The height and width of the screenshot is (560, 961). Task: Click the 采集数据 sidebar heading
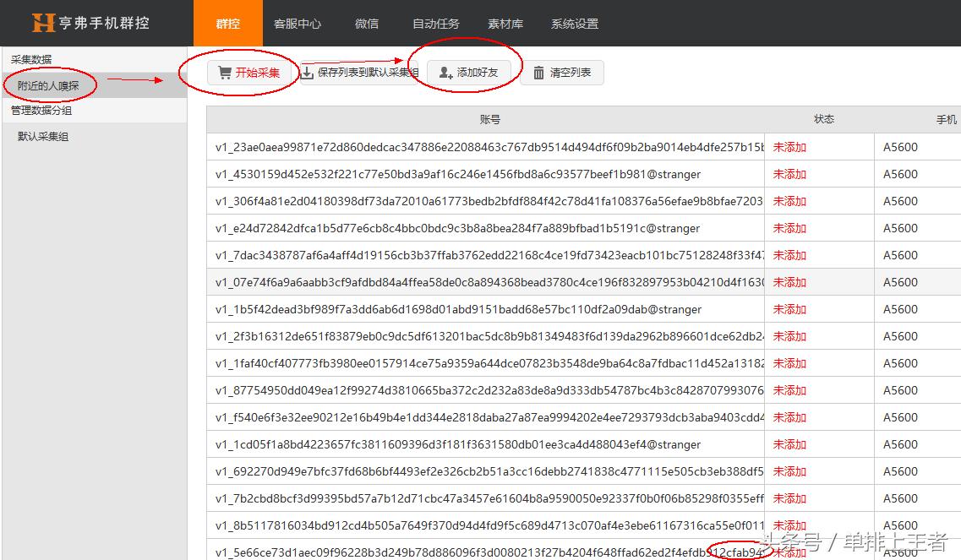[31, 59]
